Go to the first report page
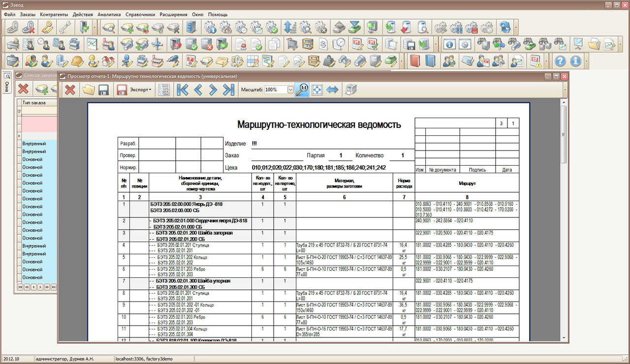630x364 pixels. (x=182, y=90)
